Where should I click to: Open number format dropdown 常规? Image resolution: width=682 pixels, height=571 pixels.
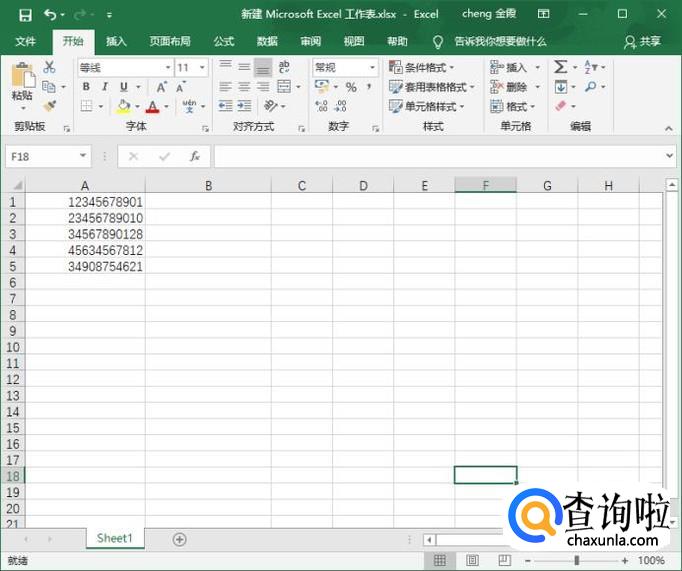tap(372, 67)
